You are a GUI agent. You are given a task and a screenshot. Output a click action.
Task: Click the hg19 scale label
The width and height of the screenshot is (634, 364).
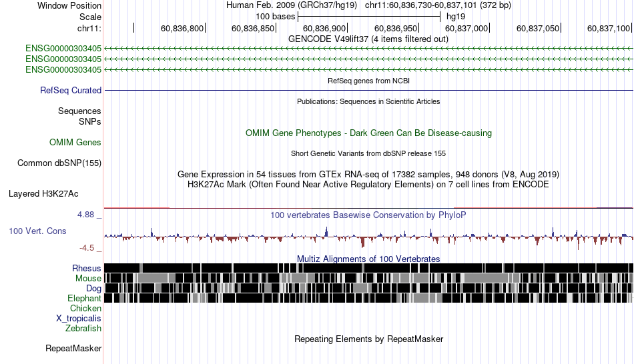(x=456, y=17)
